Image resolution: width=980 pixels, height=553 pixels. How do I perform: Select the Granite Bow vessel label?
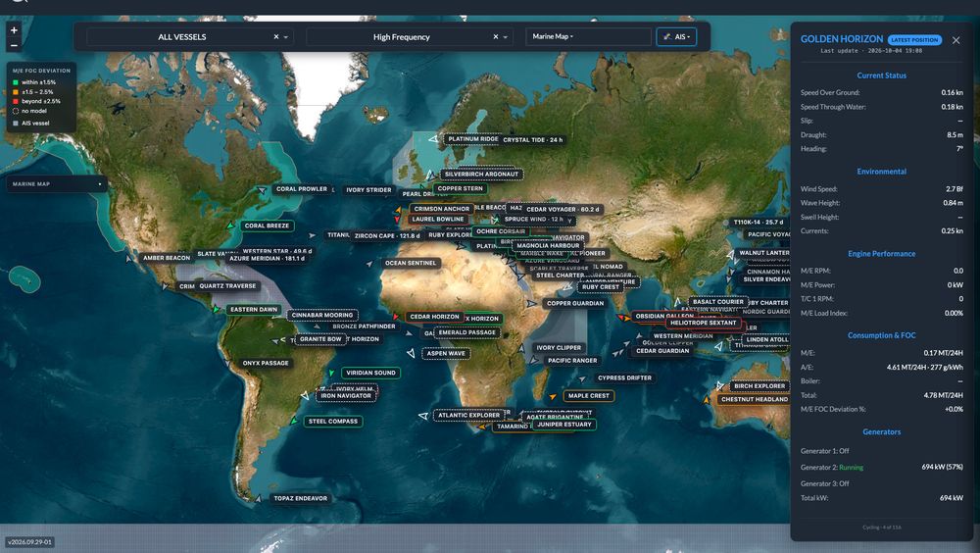tap(320, 339)
